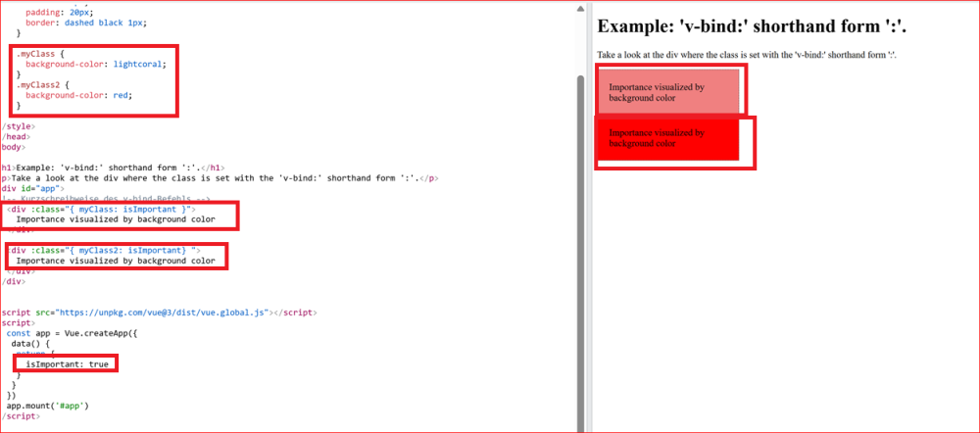Click the 'Example: v-bind:' heading in preview
Viewport: 980px width, 433px height.
tap(754, 26)
